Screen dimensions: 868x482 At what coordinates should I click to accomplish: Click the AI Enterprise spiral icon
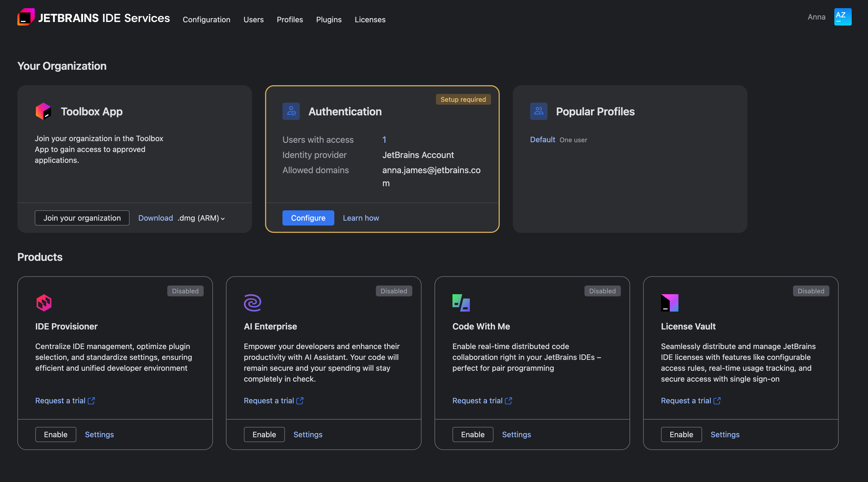pyautogui.click(x=252, y=302)
